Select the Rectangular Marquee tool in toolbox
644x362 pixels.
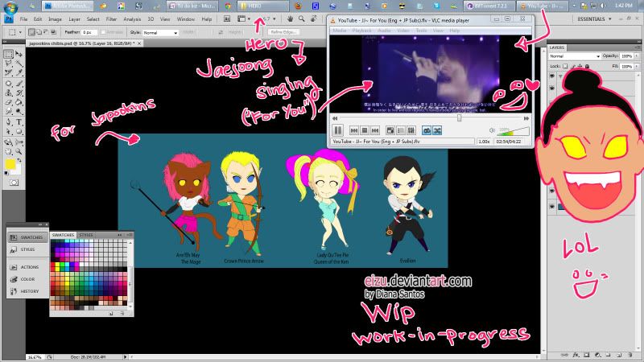point(9,54)
